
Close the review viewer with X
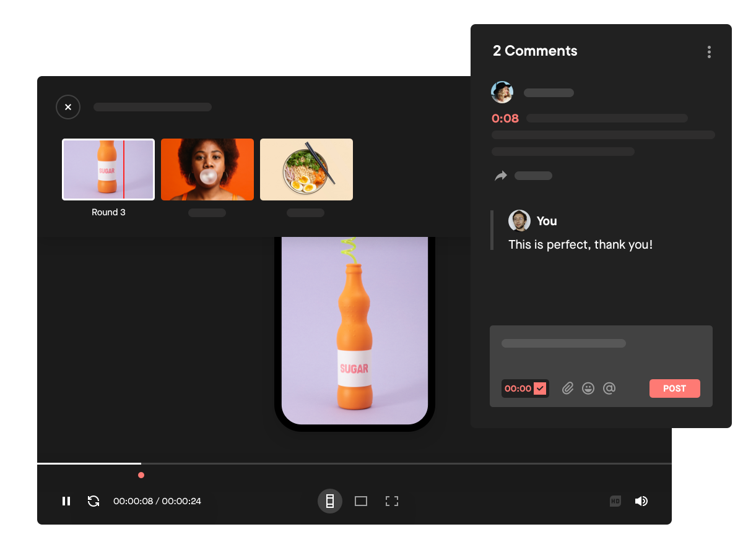coord(68,107)
